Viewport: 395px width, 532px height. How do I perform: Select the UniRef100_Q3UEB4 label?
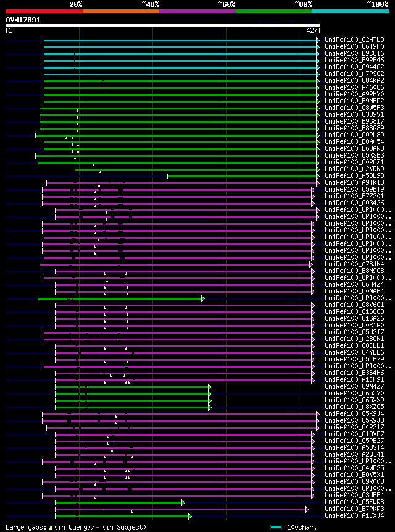(x=354, y=495)
